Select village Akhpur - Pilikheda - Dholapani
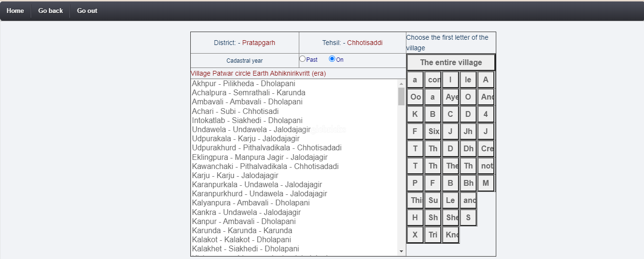The image size is (644, 259). pyautogui.click(x=243, y=84)
